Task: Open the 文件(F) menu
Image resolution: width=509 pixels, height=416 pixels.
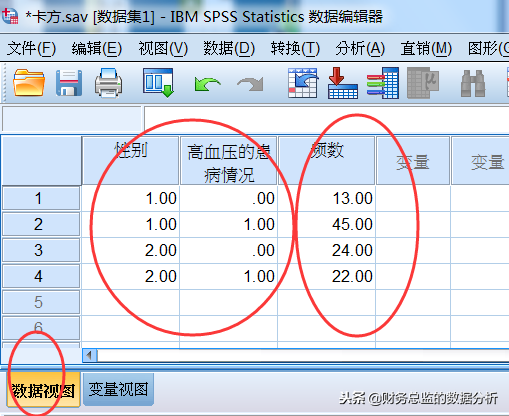Action: point(31,48)
